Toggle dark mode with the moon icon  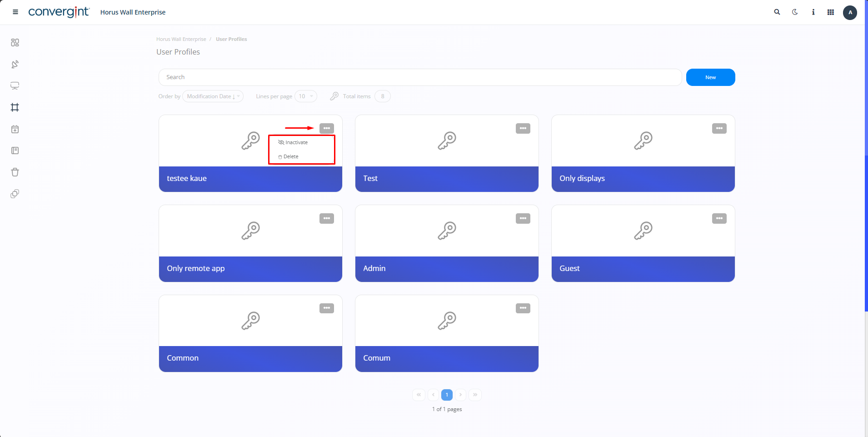coord(795,12)
